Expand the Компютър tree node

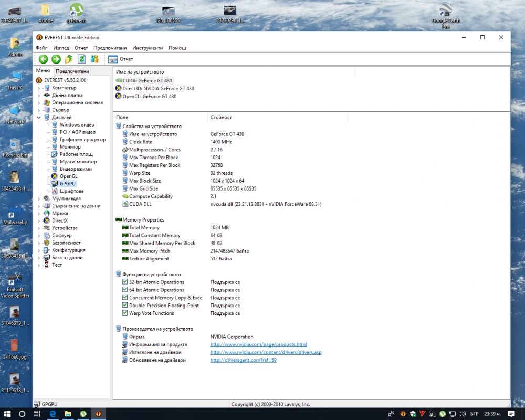coord(38,88)
